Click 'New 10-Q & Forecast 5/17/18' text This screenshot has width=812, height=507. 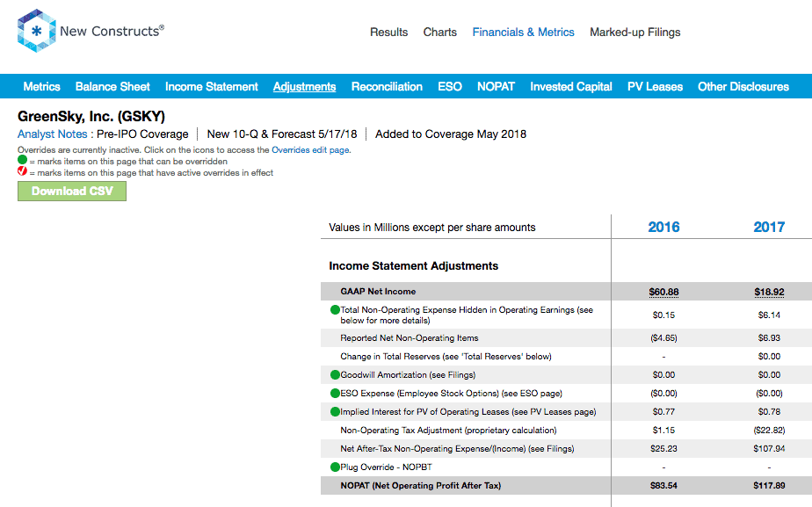point(282,134)
